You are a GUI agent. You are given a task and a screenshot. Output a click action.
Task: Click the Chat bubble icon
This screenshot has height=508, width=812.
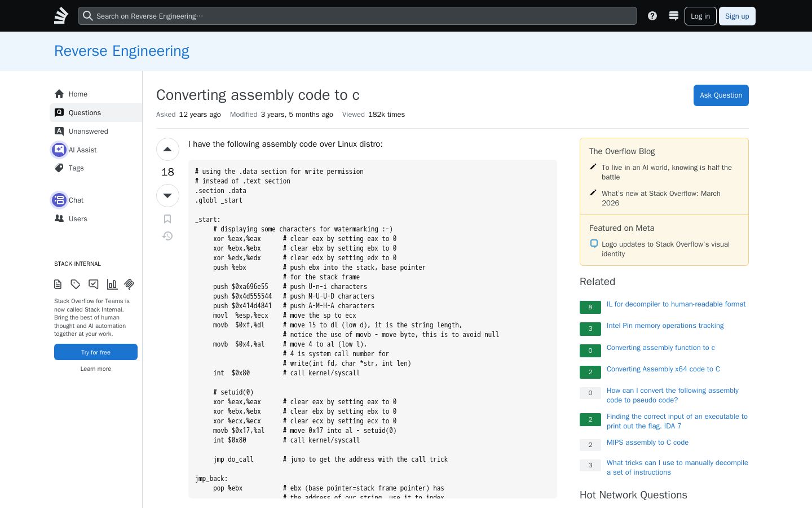[59, 200]
